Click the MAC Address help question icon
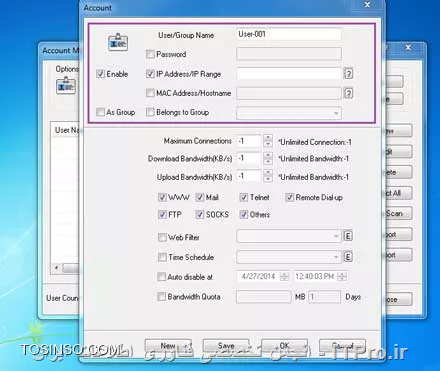Viewport: 440px width, 371px height. (348, 93)
